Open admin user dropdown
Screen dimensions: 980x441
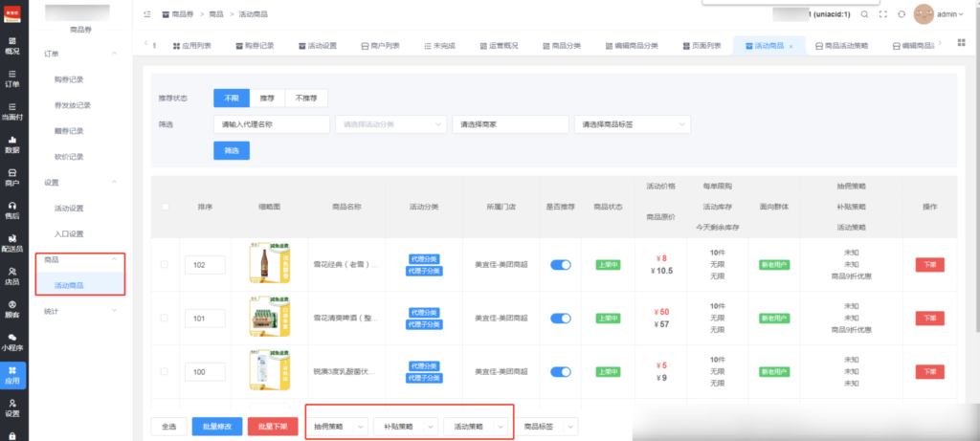(950, 13)
